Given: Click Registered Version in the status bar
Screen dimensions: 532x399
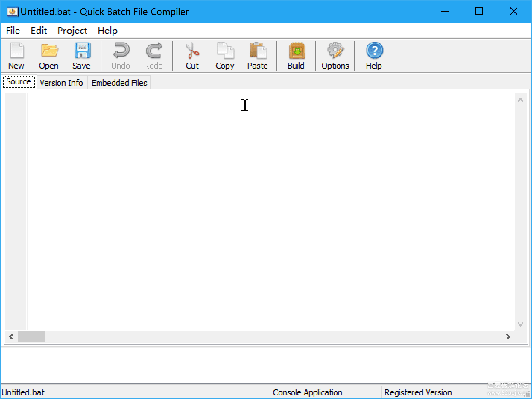Looking at the screenshot, I should pyautogui.click(x=418, y=392).
